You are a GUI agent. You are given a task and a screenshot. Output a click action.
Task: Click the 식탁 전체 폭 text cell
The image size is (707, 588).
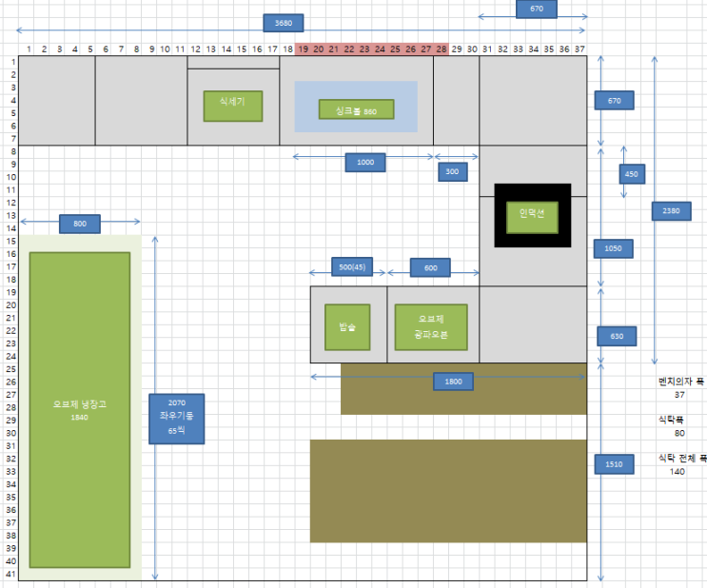click(681, 459)
